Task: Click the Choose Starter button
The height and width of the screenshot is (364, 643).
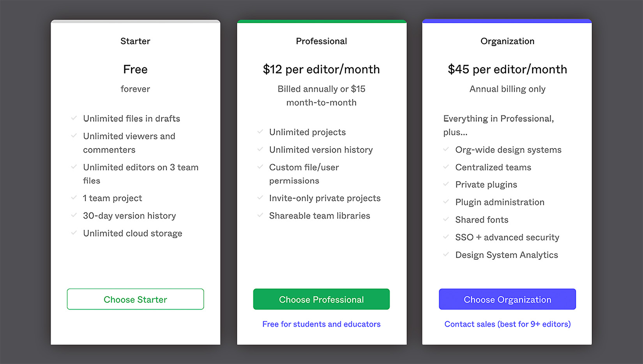Action: 135,299
